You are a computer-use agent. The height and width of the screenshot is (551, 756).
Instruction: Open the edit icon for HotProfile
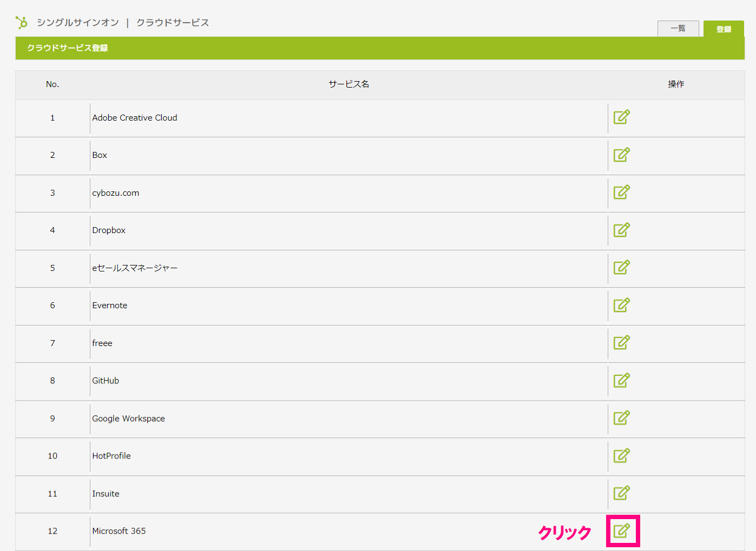click(621, 455)
